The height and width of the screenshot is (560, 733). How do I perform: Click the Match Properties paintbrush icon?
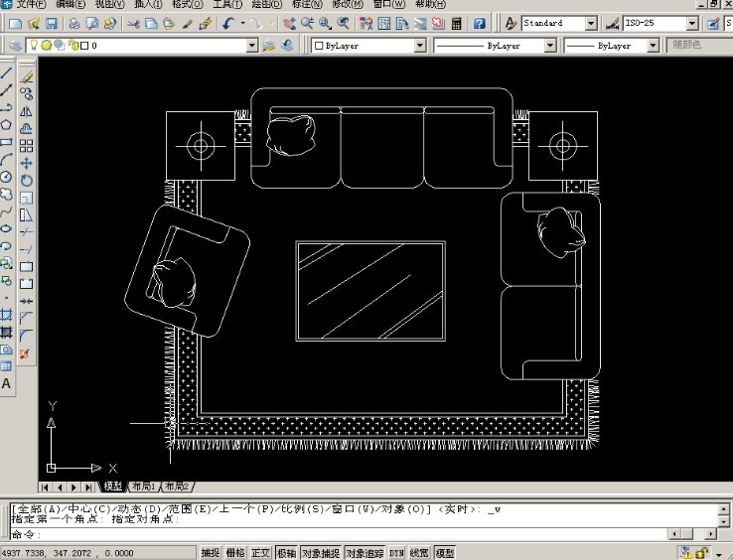point(188,24)
